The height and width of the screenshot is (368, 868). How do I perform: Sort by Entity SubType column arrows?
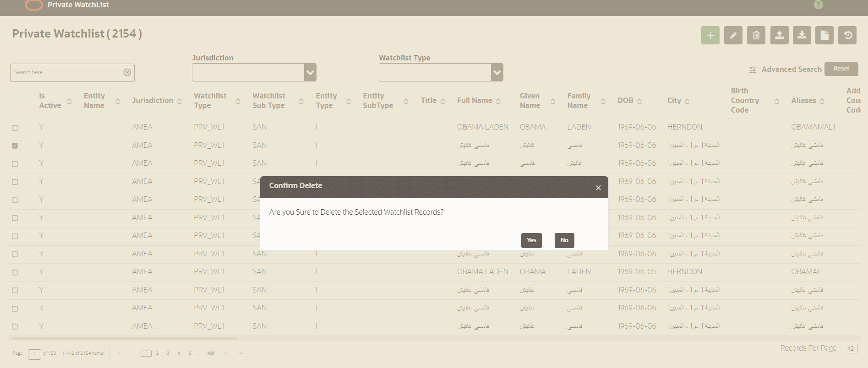[x=406, y=101]
